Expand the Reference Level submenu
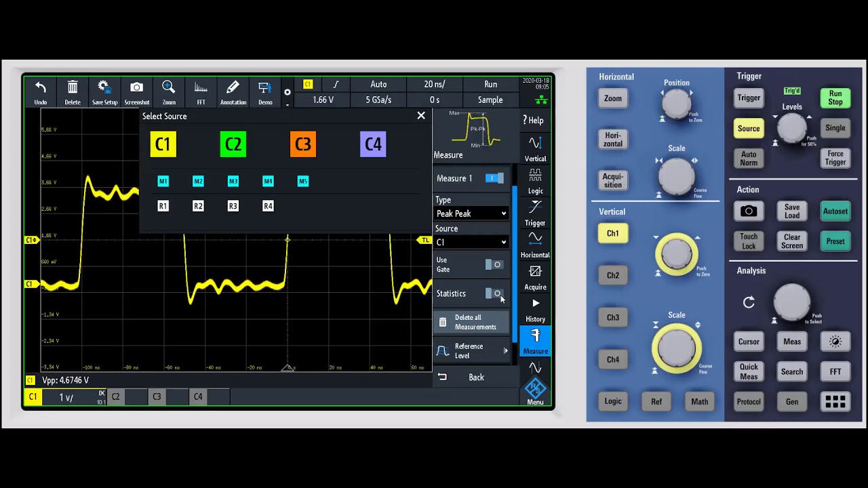 click(471, 350)
